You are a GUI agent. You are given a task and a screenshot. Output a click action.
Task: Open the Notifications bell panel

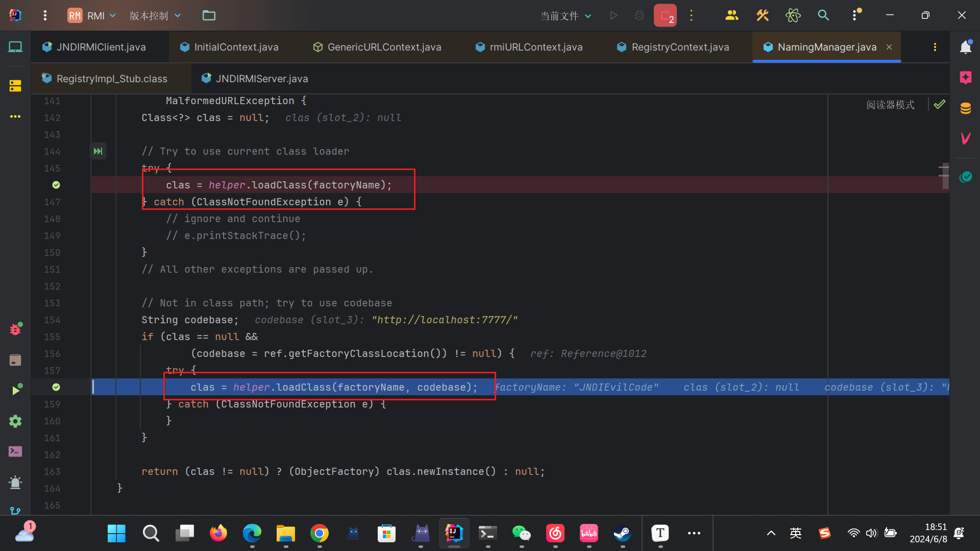(x=965, y=47)
